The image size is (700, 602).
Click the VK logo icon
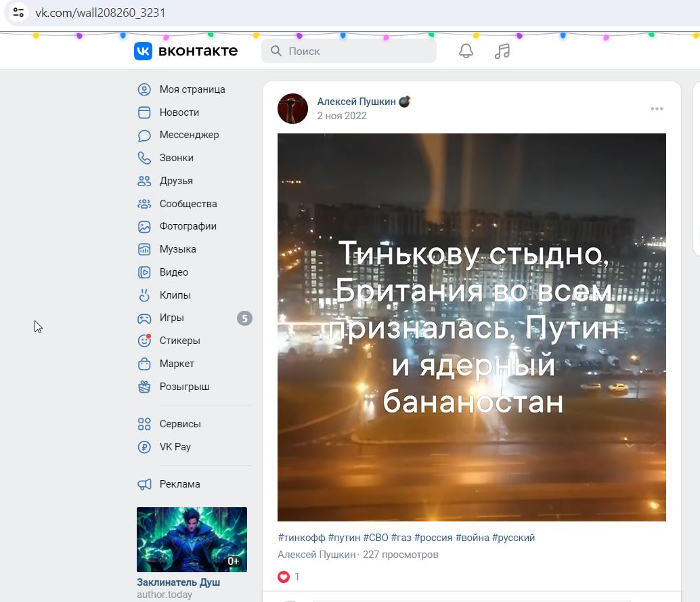[143, 51]
